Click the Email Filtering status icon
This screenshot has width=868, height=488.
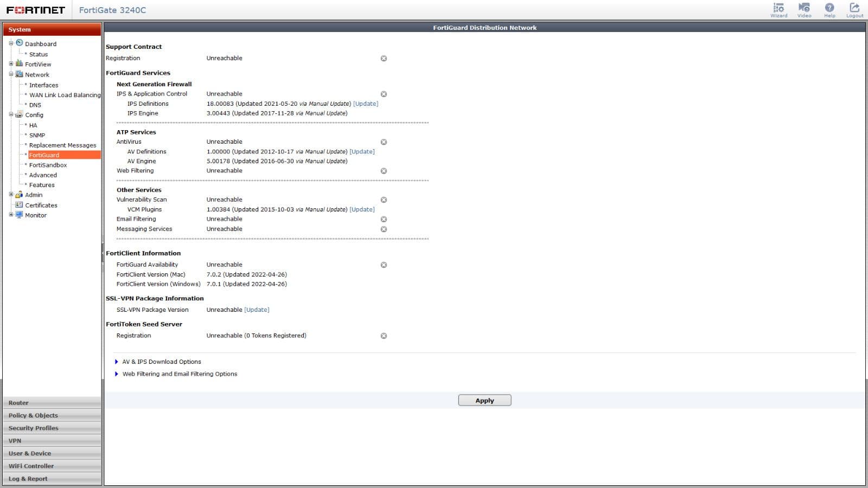pos(384,220)
